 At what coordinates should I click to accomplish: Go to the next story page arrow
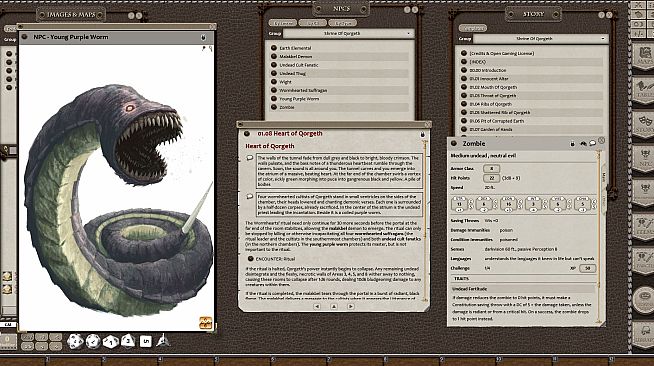coord(351,306)
